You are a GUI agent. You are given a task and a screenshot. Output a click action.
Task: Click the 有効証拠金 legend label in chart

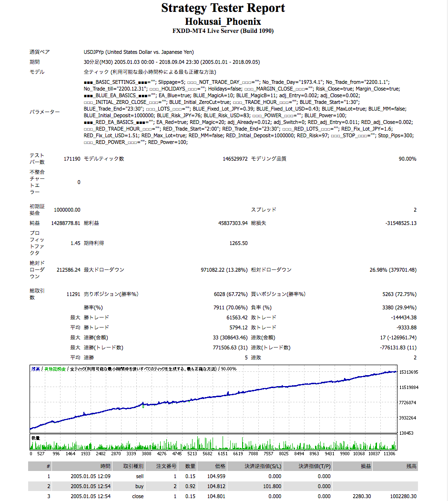tap(55, 369)
